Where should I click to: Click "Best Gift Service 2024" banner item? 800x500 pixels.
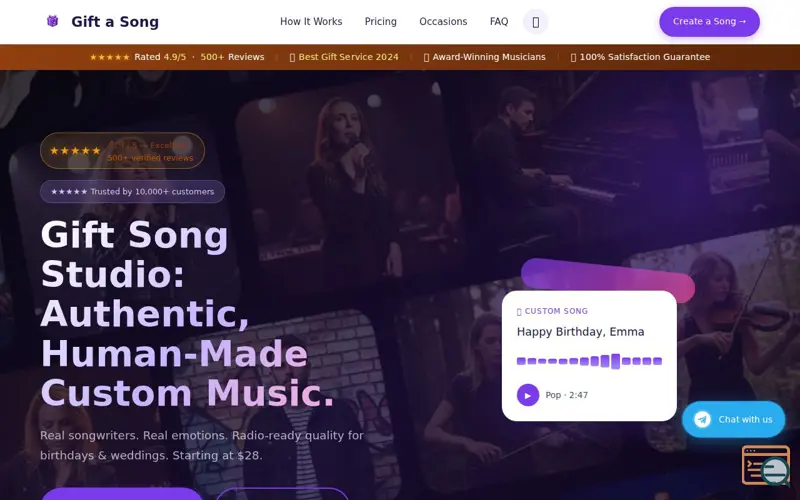click(x=344, y=57)
